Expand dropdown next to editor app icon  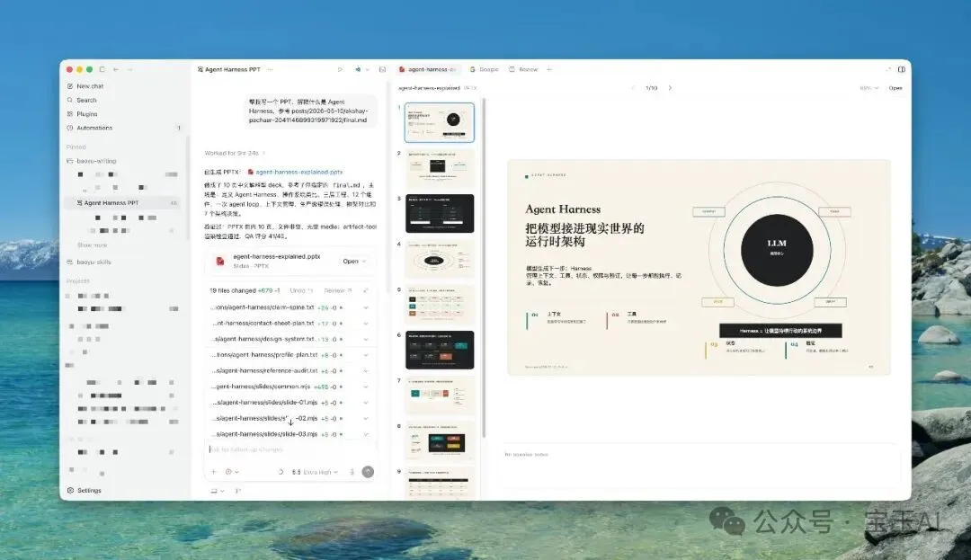pyautogui.click(x=367, y=69)
